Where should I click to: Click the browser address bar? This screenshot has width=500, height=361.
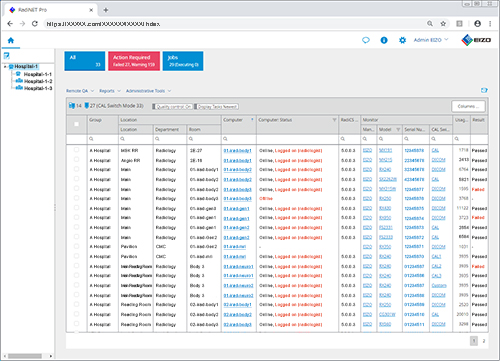233,24
